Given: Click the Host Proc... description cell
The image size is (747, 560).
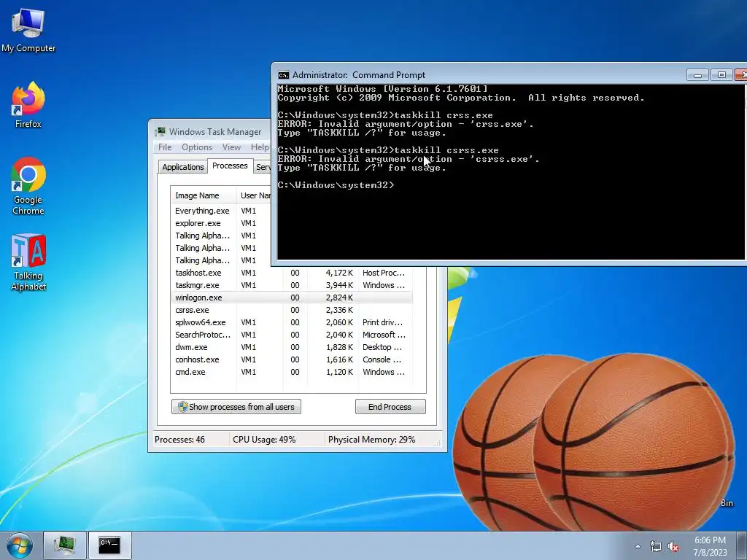Looking at the screenshot, I should pos(384,273).
